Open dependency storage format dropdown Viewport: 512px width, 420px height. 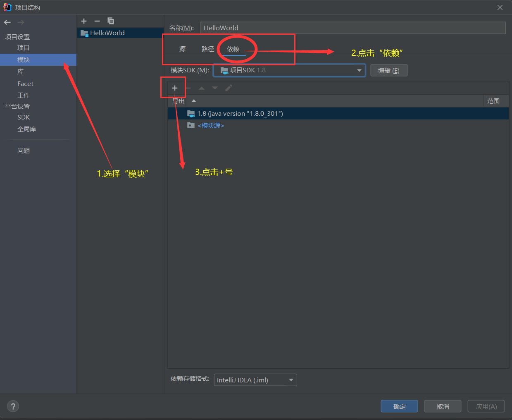pyautogui.click(x=255, y=380)
